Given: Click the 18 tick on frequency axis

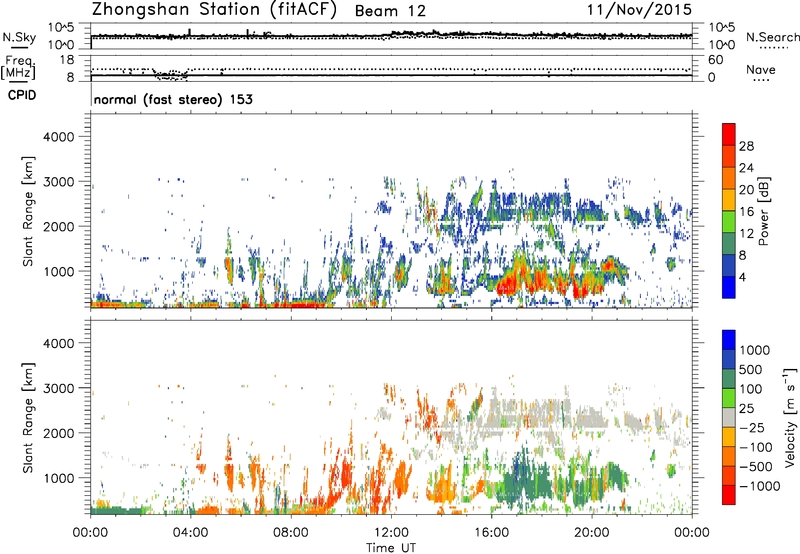Looking at the screenshot, I should click(x=67, y=60).
